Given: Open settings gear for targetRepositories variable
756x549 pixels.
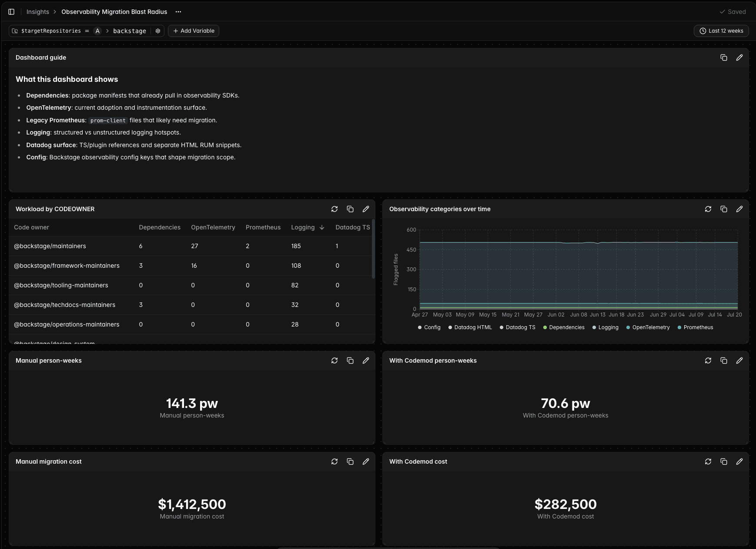Looking at the screenshot, I should (x=158, y=31).
